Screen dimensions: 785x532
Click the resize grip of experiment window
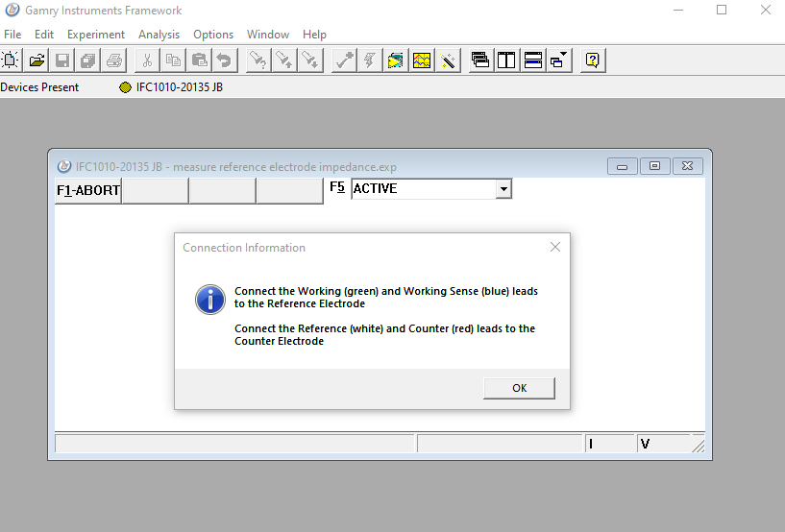698,446
